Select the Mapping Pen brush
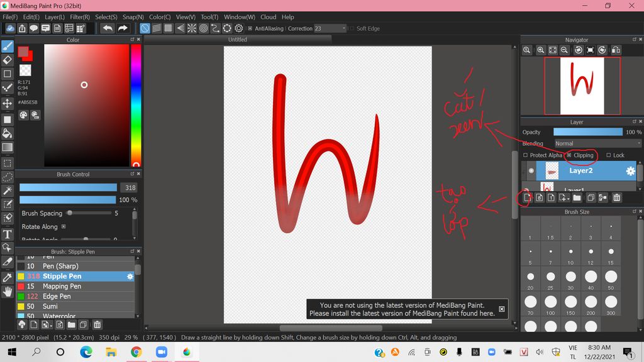This screenshot has height=362, width=644. click(x=75, y=286)
